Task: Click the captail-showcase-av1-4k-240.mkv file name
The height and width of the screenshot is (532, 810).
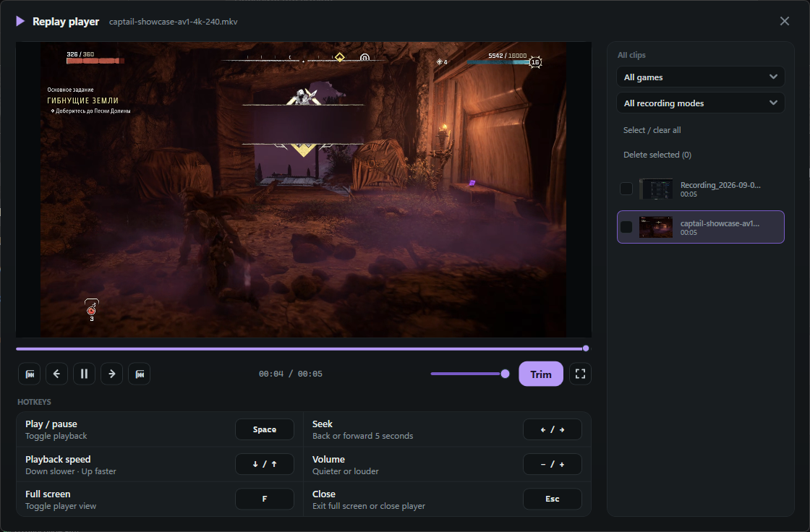Action: tap(173, 22)
